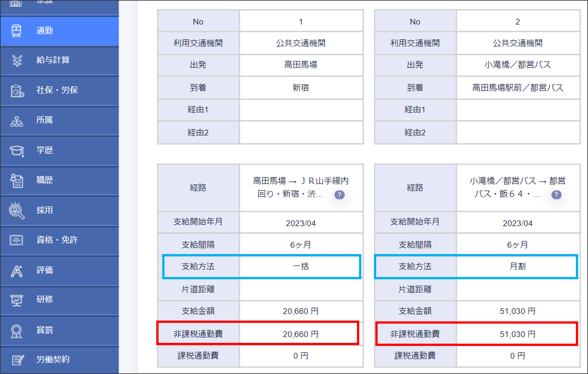Select the 所属 sidebar menu entry
The height and width of the screenshot is (374, 588).
pyautogui.click(x=44, y=120)
